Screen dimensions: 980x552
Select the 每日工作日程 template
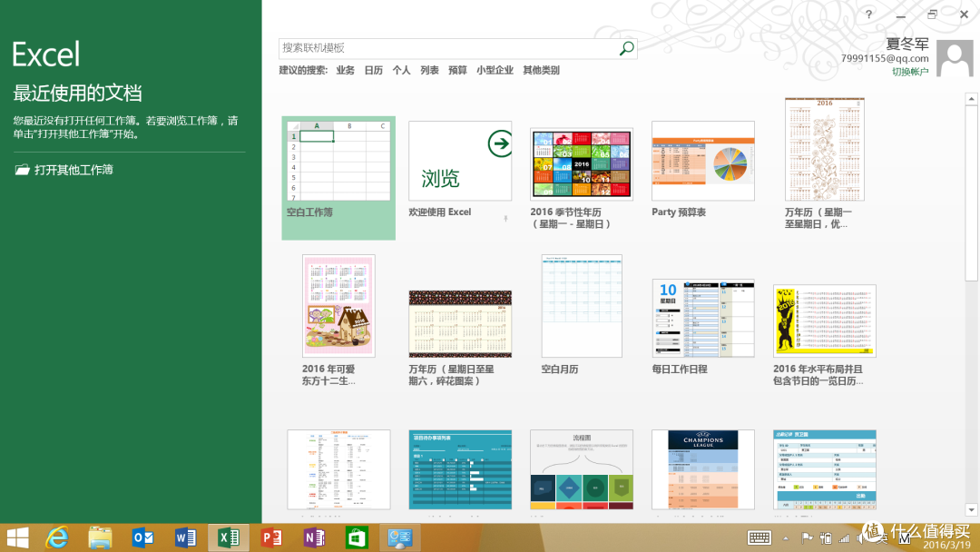tap(703, 318)
